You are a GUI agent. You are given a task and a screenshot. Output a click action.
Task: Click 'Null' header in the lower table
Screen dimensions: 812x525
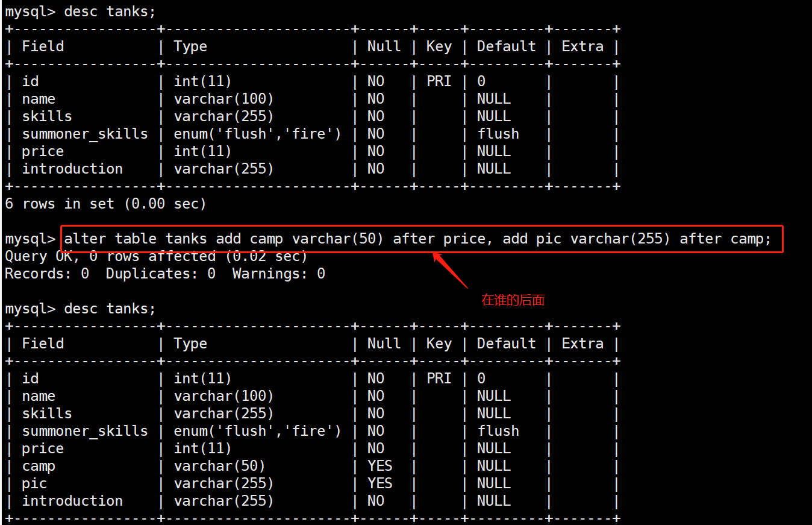click(x=384, y=344)
